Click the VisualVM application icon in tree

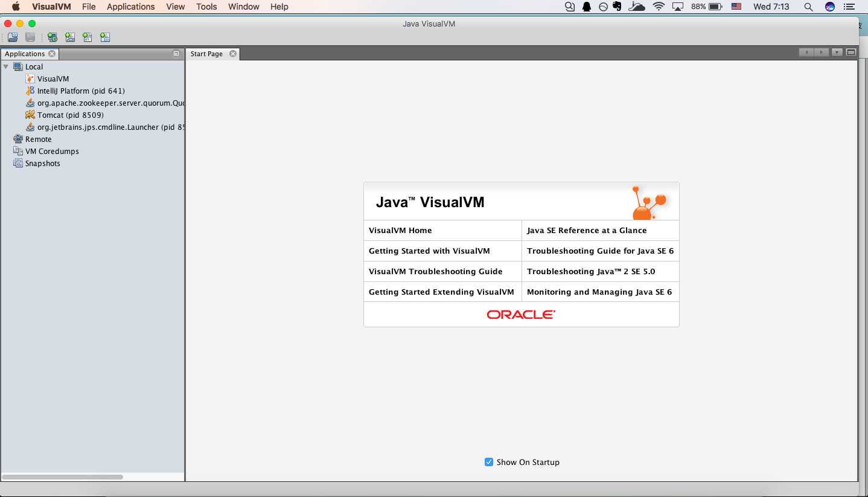click(30, 79)
